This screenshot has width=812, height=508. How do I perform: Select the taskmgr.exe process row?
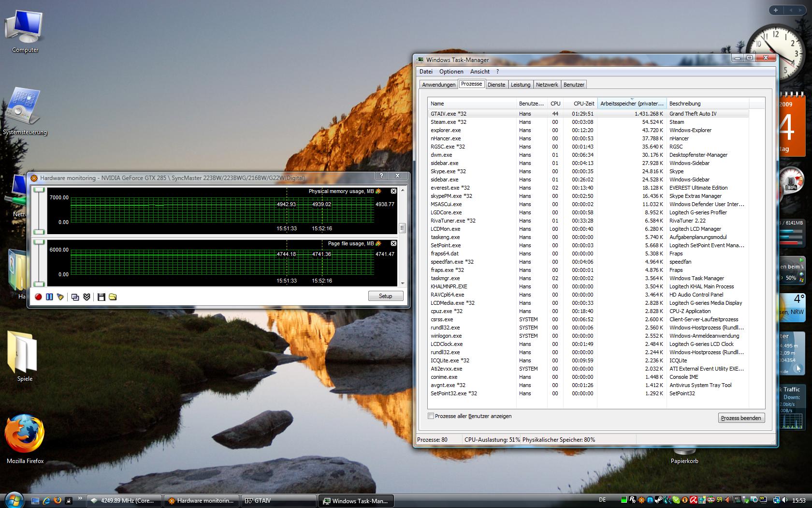tap(588, 278)
